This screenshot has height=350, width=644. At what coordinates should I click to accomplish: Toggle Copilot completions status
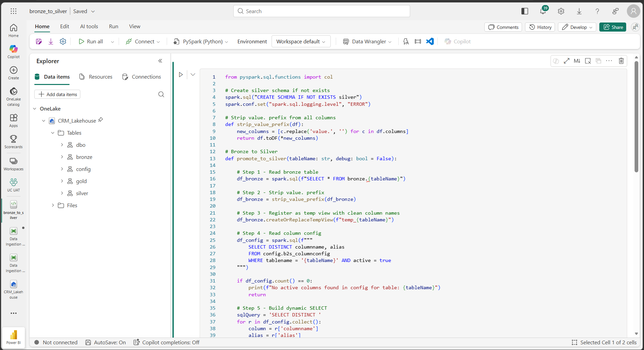pyautogui.click(x=166, y=342)
